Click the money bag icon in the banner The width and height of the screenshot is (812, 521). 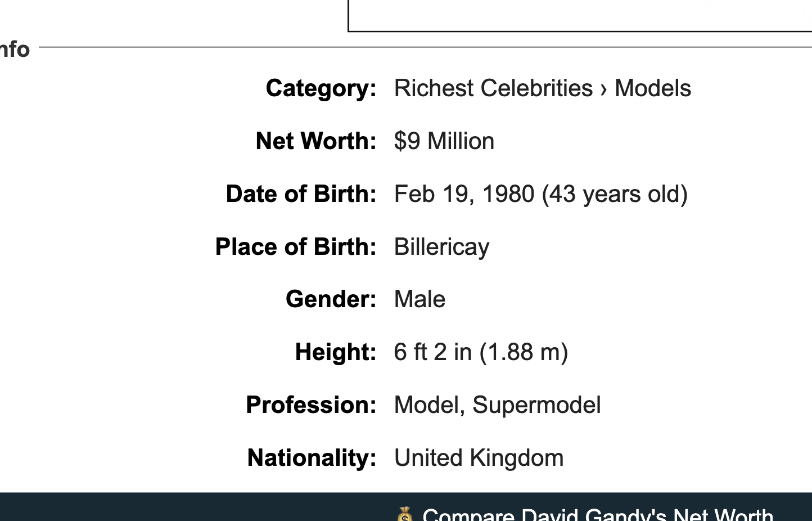[x=405, y=514]
